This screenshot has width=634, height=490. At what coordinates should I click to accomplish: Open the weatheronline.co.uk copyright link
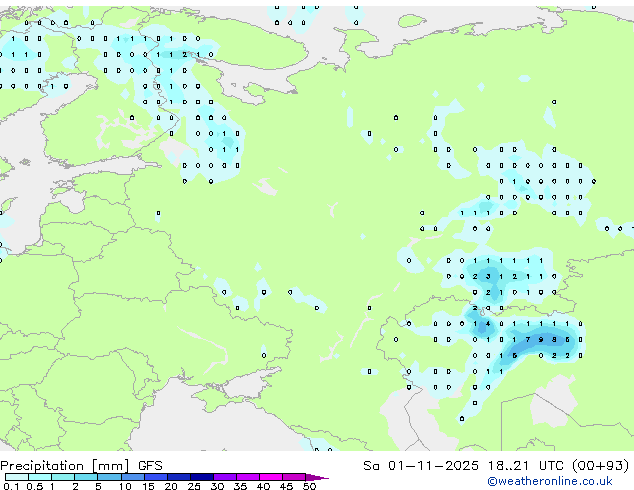(550, 481)
